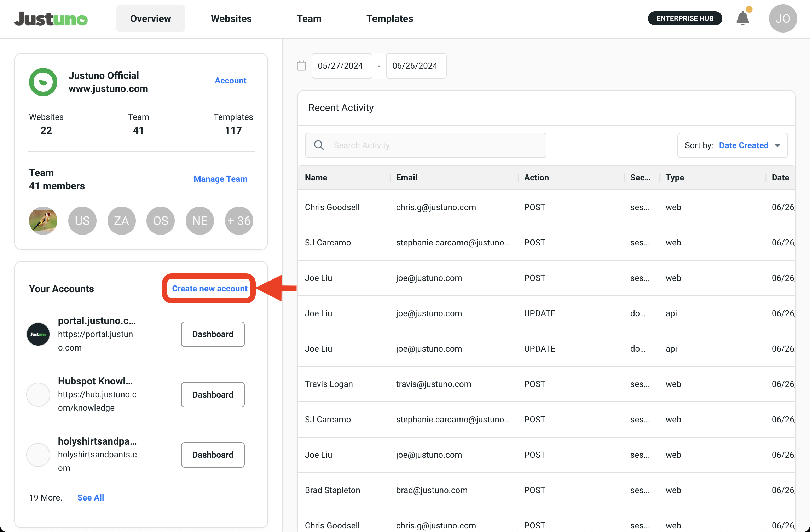Click the Justuno logo
Image resolution: width=810 pixels, height=532 pixels.
point(51,19)
